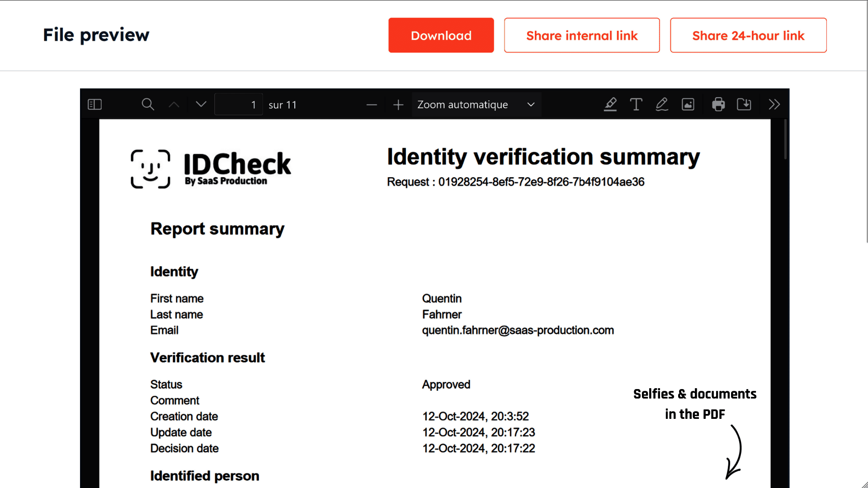The width and height of the screenshot is (868, 488).
Task: Toggle the PDF sidebar panel
Action: click(x=94, y=104)
